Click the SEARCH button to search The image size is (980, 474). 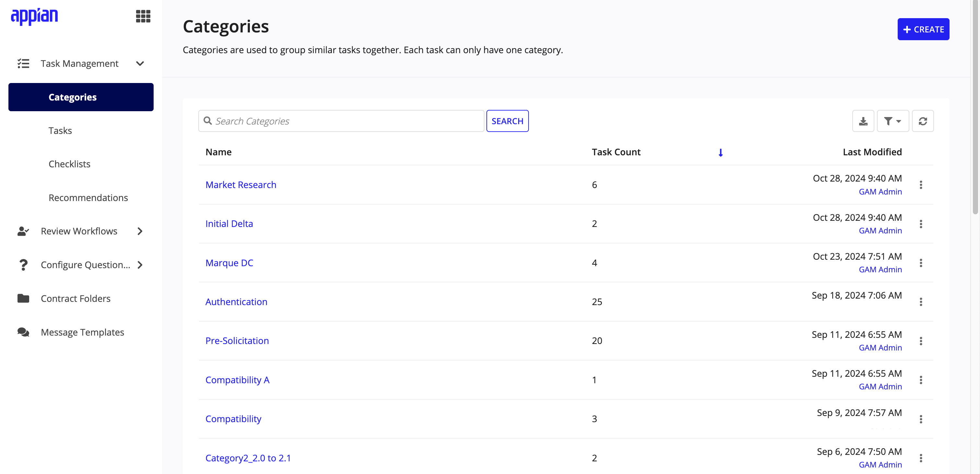[x=507, y=121]
